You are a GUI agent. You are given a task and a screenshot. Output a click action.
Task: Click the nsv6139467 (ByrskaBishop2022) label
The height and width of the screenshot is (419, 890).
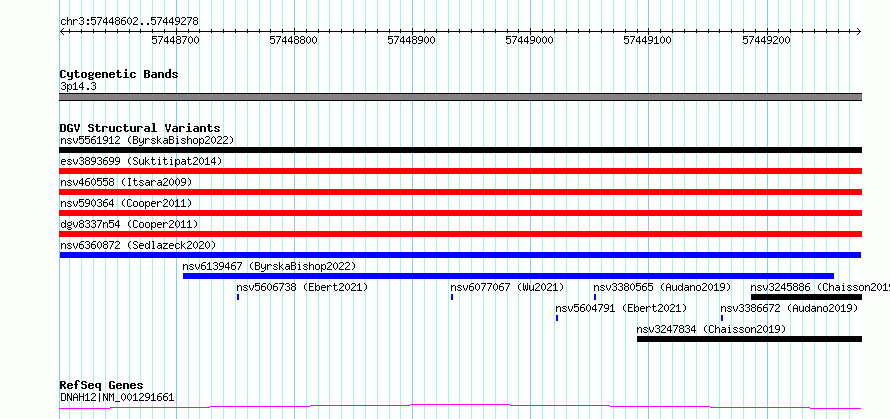click(x=270, y=266)
